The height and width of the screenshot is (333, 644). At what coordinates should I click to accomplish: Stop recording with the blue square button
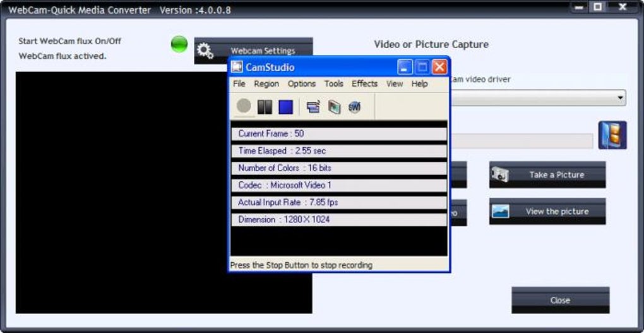(286, 107)
